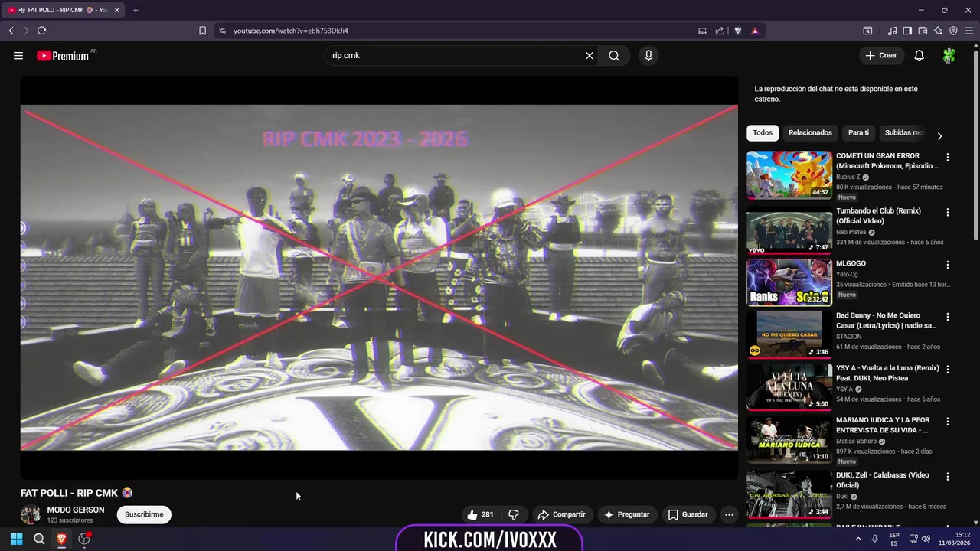Click the Neo Pistea channel name
The width and height of the screenshot is (980, 551).
851,232
